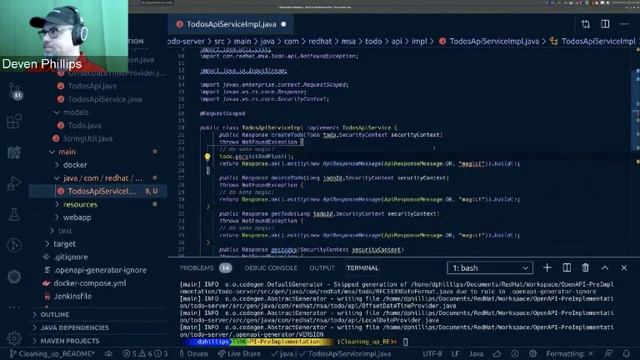Click the terminal prompt input area

(x=405, y=342)
